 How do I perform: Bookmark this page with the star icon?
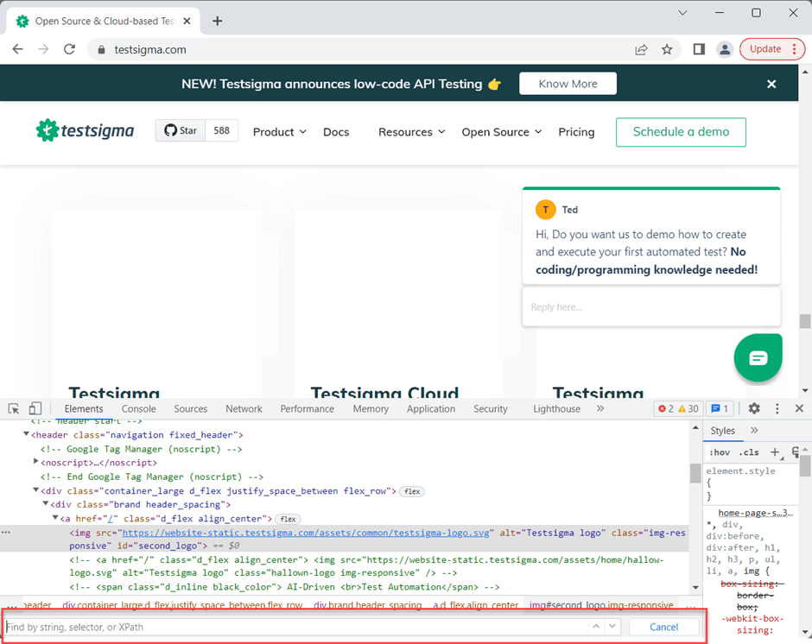667,50
